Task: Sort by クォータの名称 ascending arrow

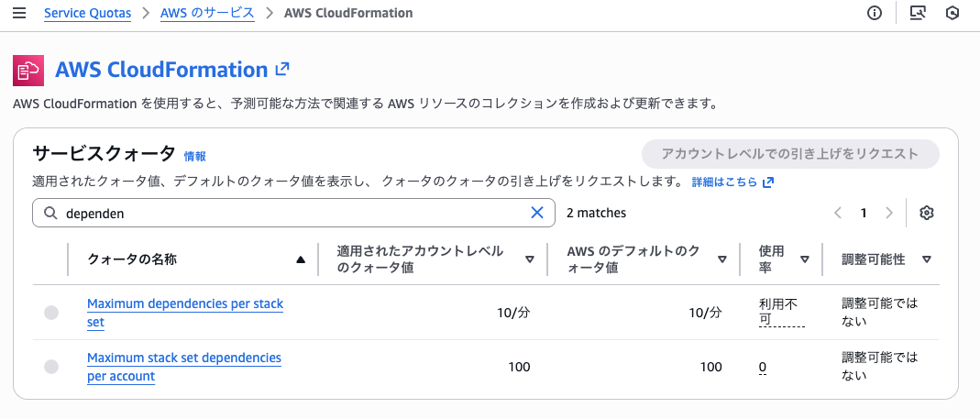Action: pos(300,259)
